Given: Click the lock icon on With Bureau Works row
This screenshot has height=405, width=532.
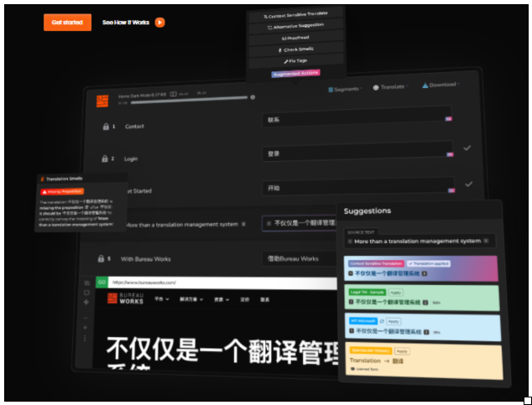Looking at the screenshot, I should point(102,259).
